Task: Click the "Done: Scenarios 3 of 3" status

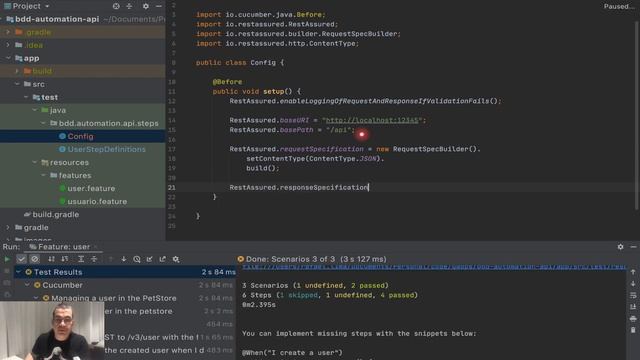Action: point(316,259)
